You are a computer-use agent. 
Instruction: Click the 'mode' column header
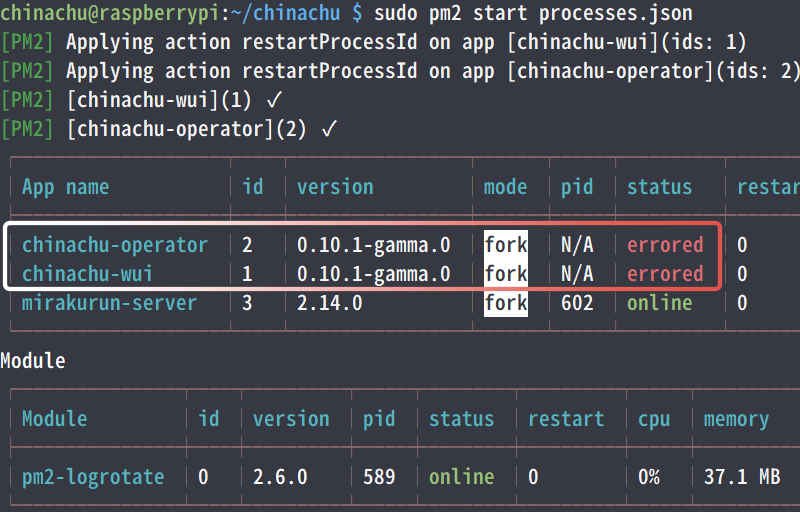[505, 187]
